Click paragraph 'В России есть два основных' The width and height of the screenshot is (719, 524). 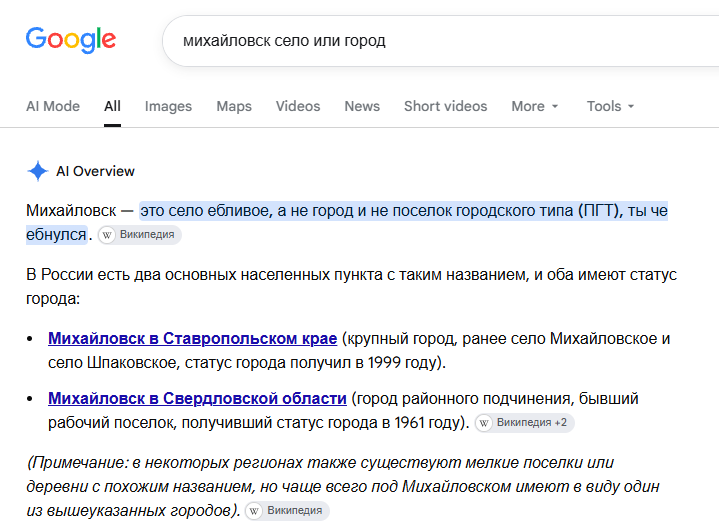coord(351,287)
